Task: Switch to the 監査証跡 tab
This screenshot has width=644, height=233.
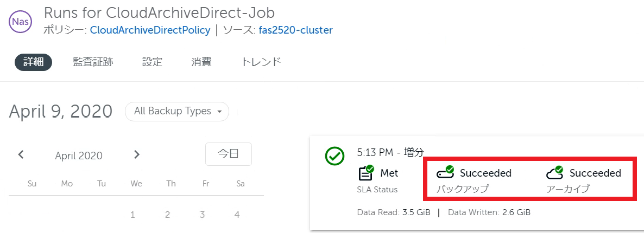Action: coord(93,62)
